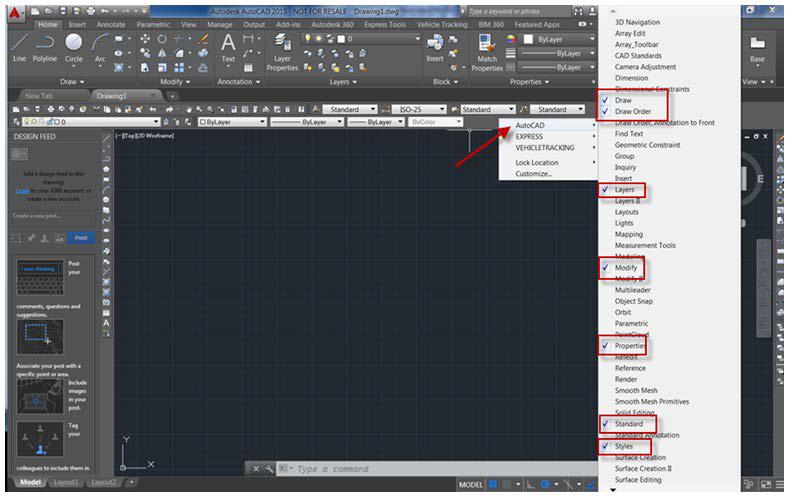Uncheck the Layers toolbar entry
The height and width of the screenshot is (497, 789).
coord(622,190)
